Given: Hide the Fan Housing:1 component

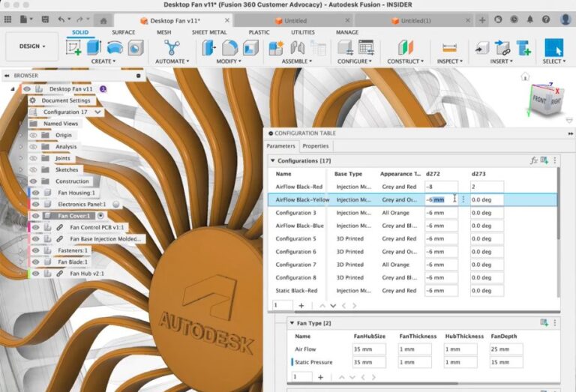Looking at the screenshot, I should [x=34, y=193].
